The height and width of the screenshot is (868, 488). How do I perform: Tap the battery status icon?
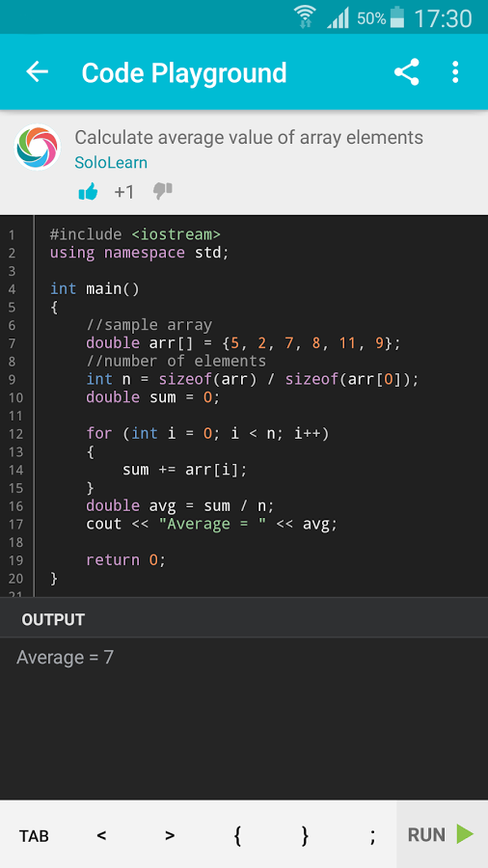[x=397, y=17]
